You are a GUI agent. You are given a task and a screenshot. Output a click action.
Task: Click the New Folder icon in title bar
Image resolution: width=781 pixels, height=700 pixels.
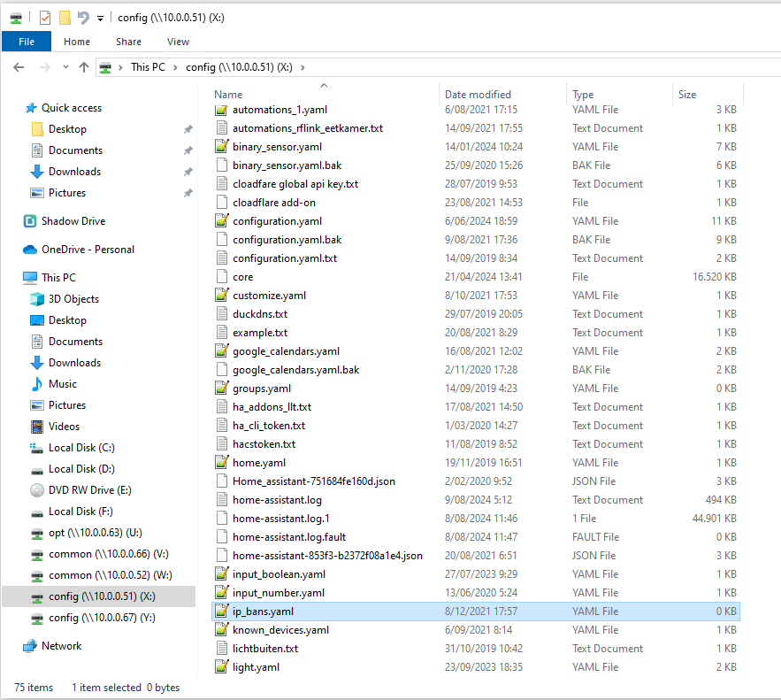click(65, 18)
